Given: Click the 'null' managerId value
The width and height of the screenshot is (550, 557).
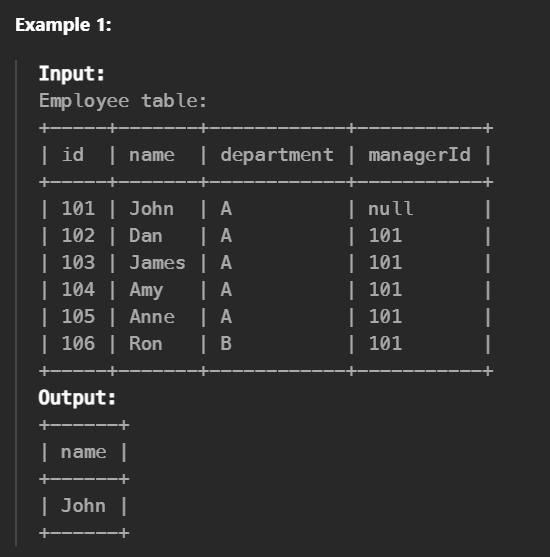Looking at the screenshot, I should click(x=390, y=209).
